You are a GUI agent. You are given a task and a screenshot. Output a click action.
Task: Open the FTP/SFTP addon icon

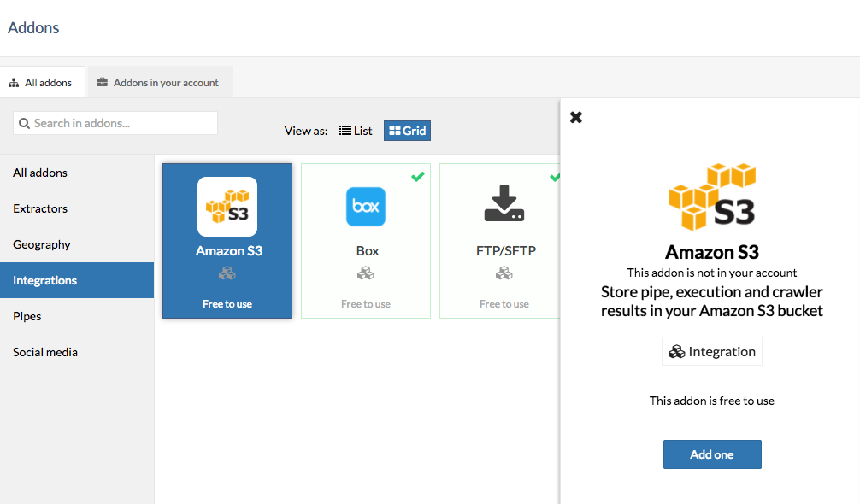coord(504,203)
